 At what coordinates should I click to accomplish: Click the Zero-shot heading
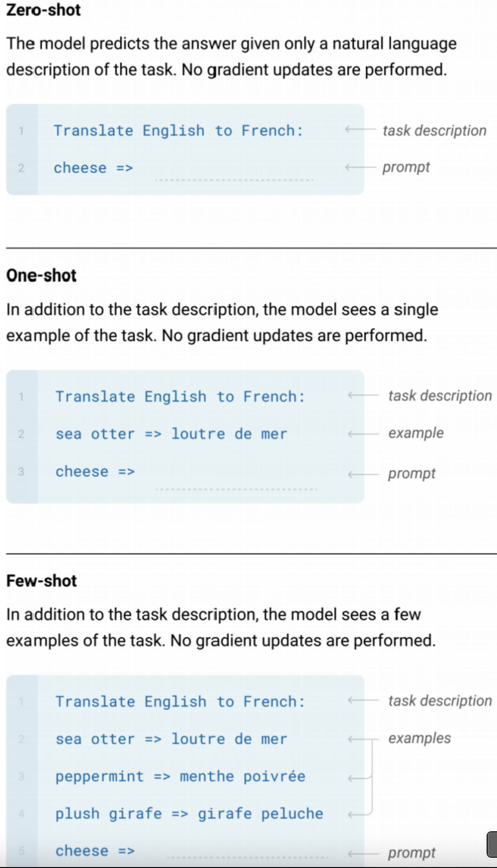(43, 10)
